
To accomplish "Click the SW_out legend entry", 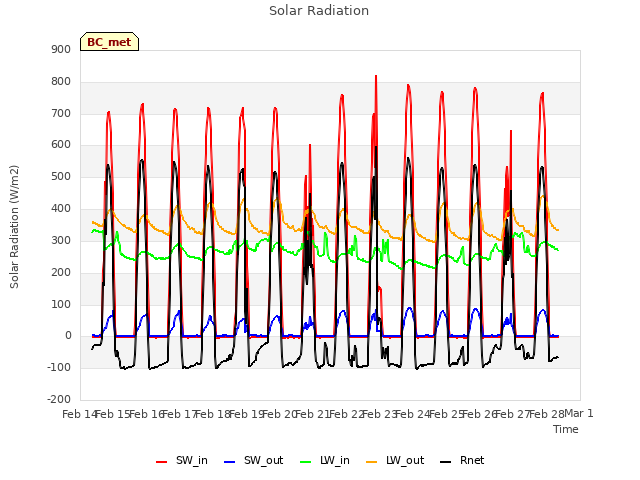I will (x=253, y=461).
